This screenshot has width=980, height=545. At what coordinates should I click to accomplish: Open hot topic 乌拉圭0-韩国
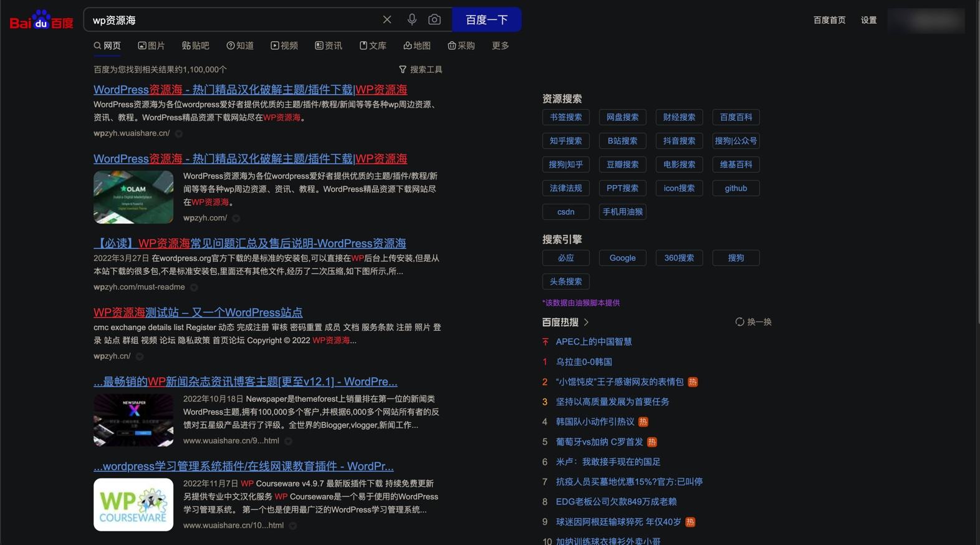[x=584, y=362]
